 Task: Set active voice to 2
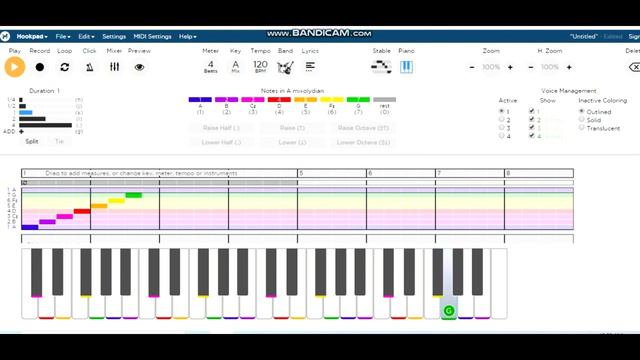[x=502, y=119]
